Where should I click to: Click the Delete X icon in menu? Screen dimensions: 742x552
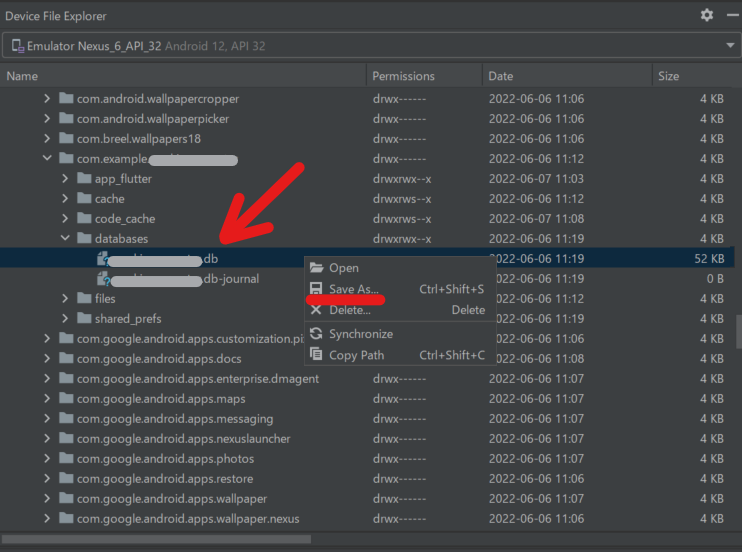pyautogui.click(x=316, y=310)
